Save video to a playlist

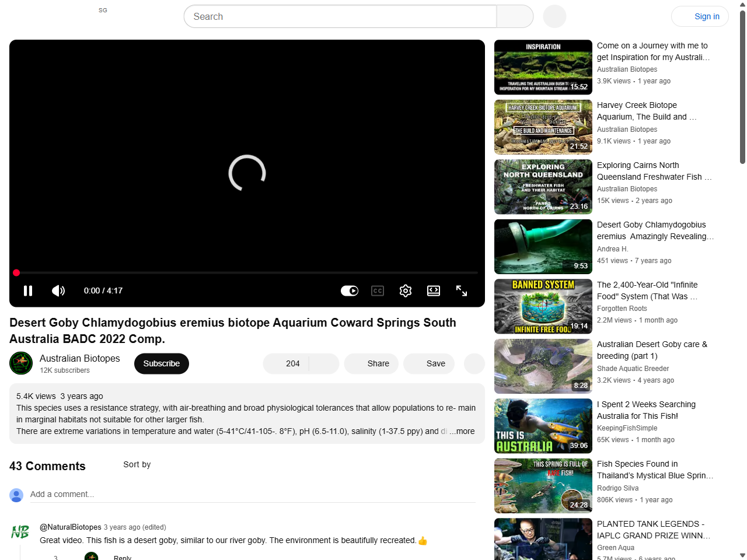[430, 363]
